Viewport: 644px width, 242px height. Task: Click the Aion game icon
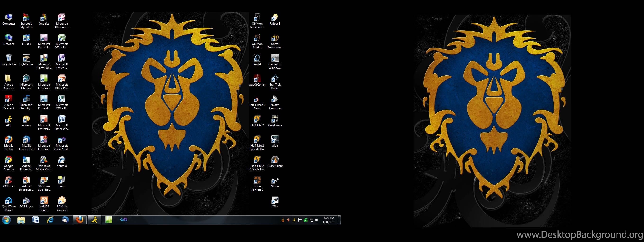(x=275, y=141)
